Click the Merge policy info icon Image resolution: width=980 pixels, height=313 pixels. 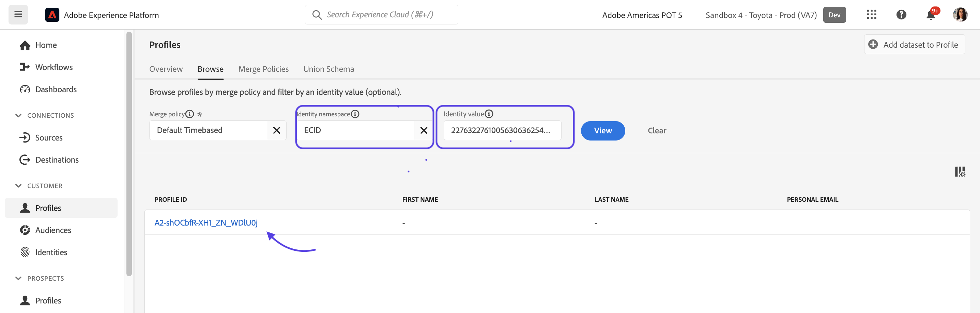[189, 114]
